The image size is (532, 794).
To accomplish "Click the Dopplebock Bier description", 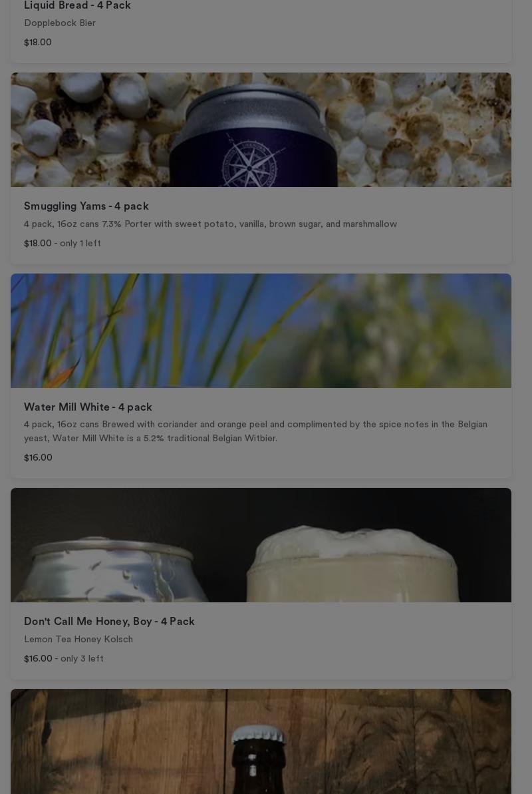I will coord(60,23).
